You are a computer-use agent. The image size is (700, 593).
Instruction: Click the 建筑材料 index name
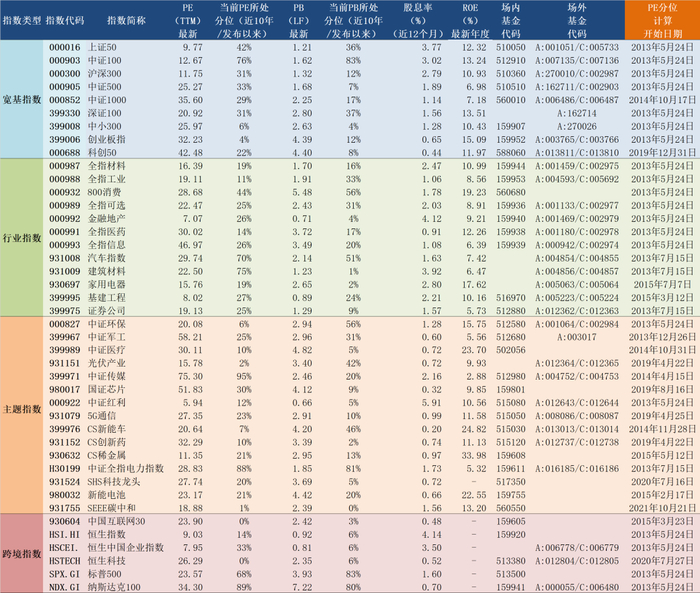point(107,271)
